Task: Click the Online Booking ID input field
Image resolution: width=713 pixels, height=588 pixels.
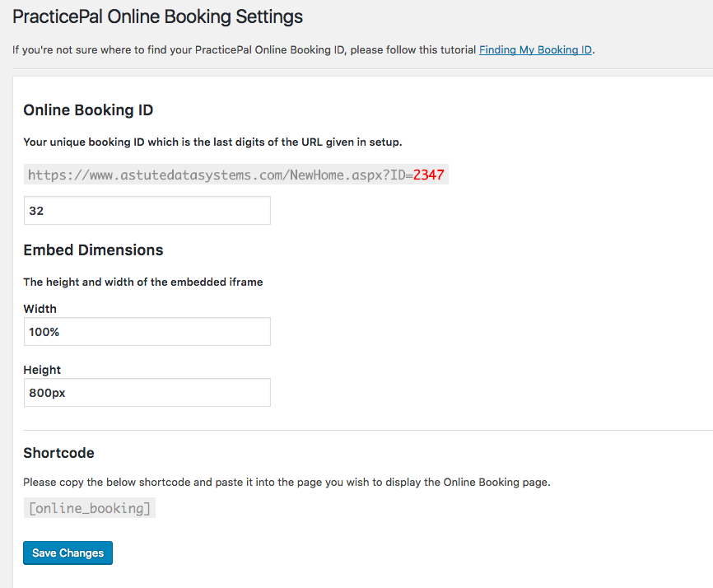Action: pos(147,211)
